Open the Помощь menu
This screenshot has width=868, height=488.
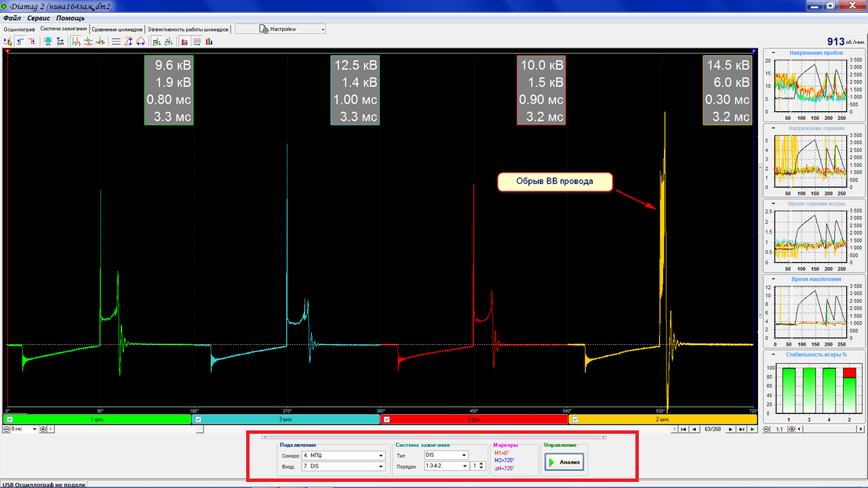coord(70,18)
